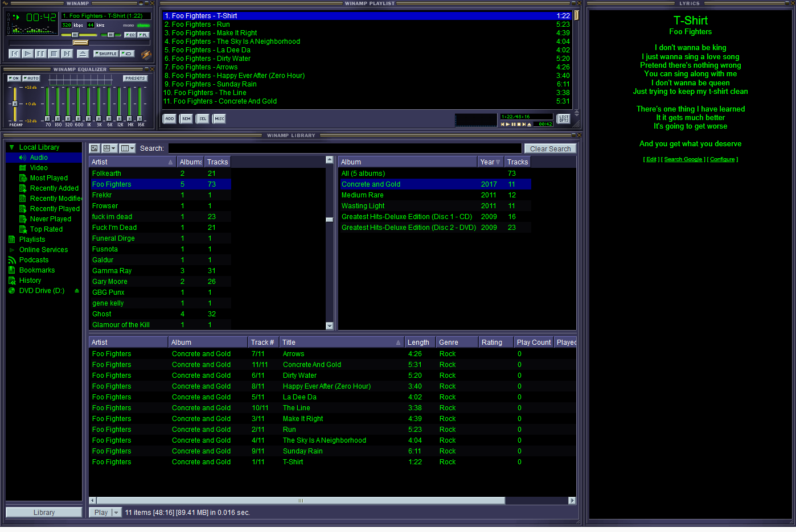This screenshot has width=796, height=532.
Task: Open the columns layout dropdown in library toolbar
Action: 128,148
